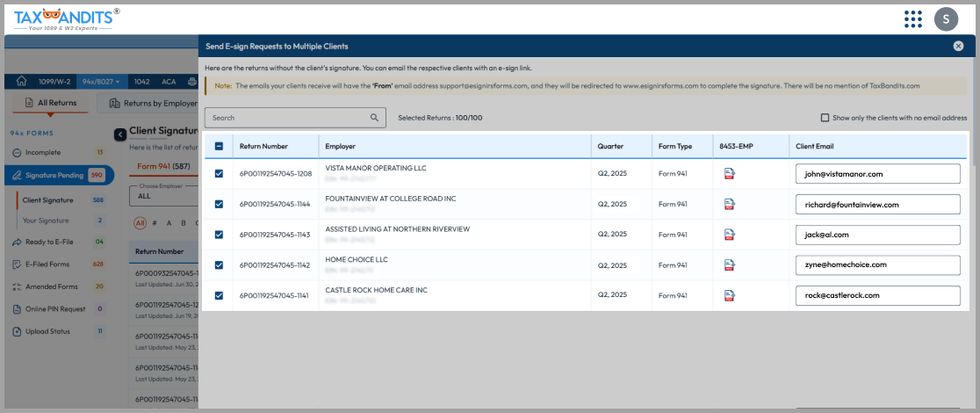Click the Ready to E-File arrow icon
980x413 pixels.
[17, 242]
